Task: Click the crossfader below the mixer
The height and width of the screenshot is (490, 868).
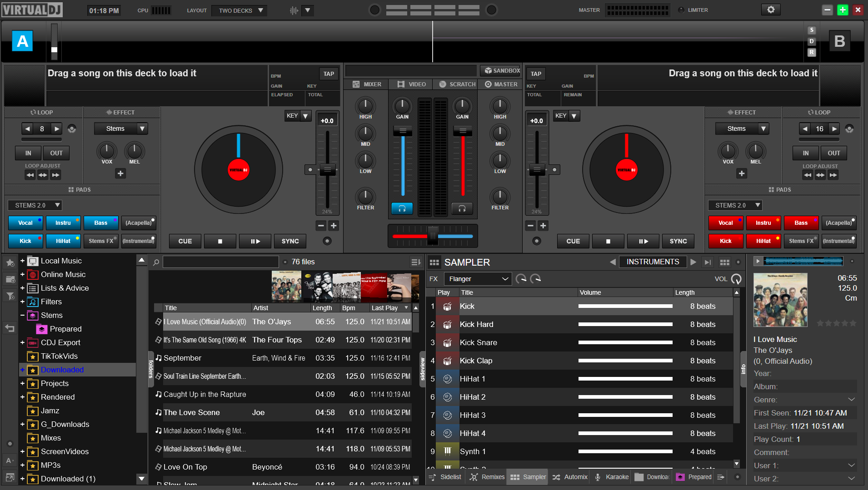Action: click(432, 236)
